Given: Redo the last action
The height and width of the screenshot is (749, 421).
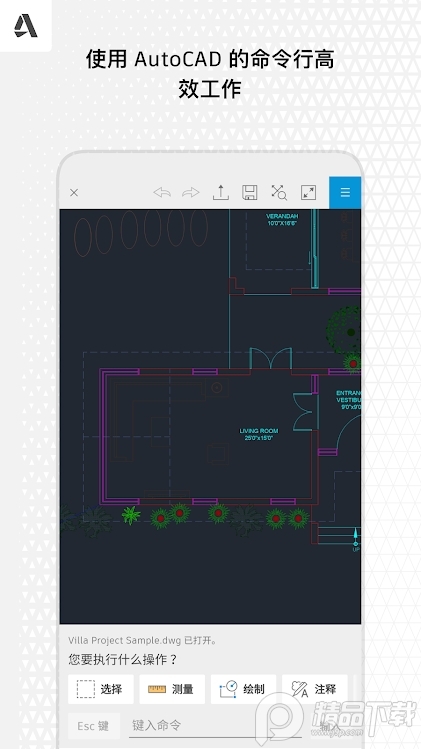Looking at the screenshot, I should [x=191, y=193].
